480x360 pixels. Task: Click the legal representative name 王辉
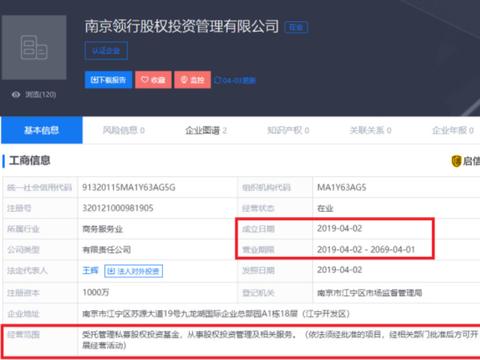(x=90, y=270)
